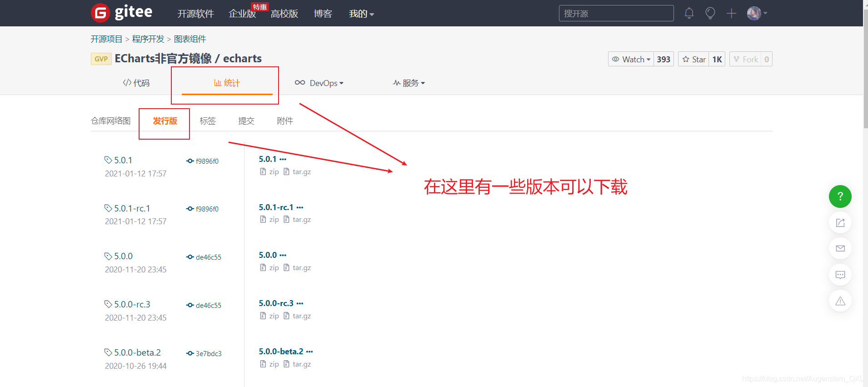Open 企业版 in the top navigation
This screenshot has height=387, width=868.
(242, 14)
